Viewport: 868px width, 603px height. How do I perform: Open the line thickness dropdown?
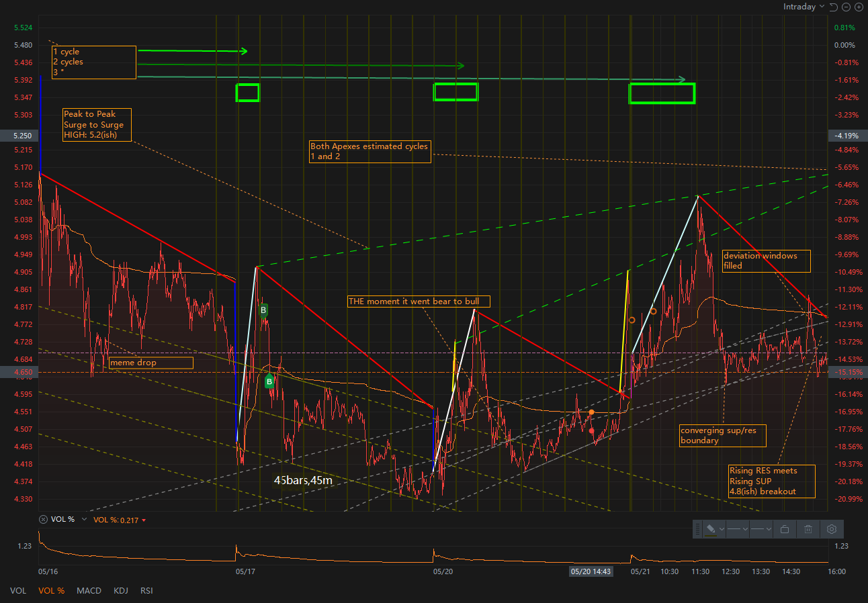[x=761, y=529]
